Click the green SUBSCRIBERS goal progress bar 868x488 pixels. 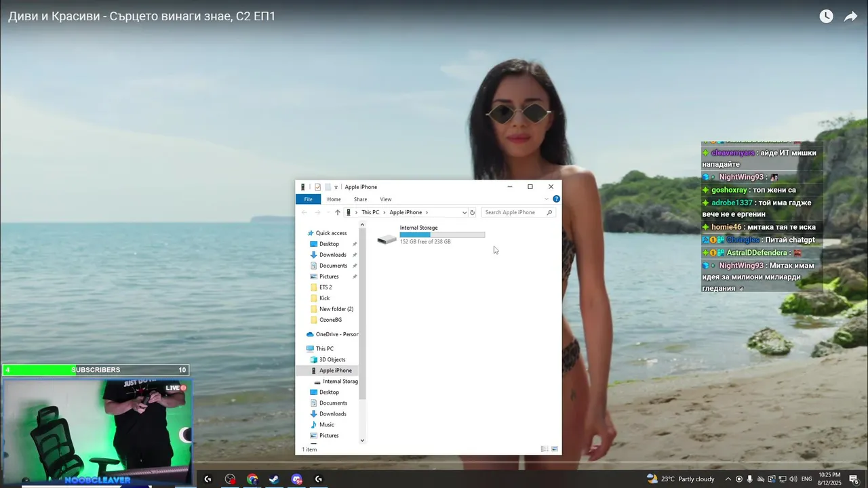tap(96, 370)
